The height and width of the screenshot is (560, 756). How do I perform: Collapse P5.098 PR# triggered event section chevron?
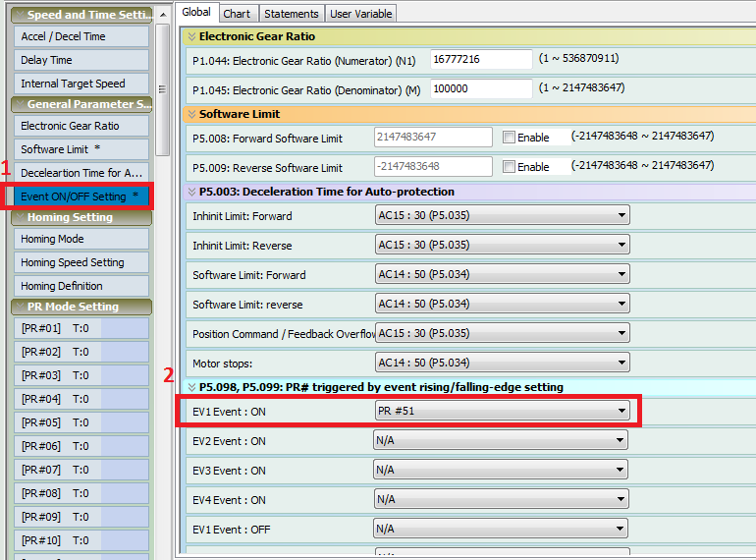[191, 387]
